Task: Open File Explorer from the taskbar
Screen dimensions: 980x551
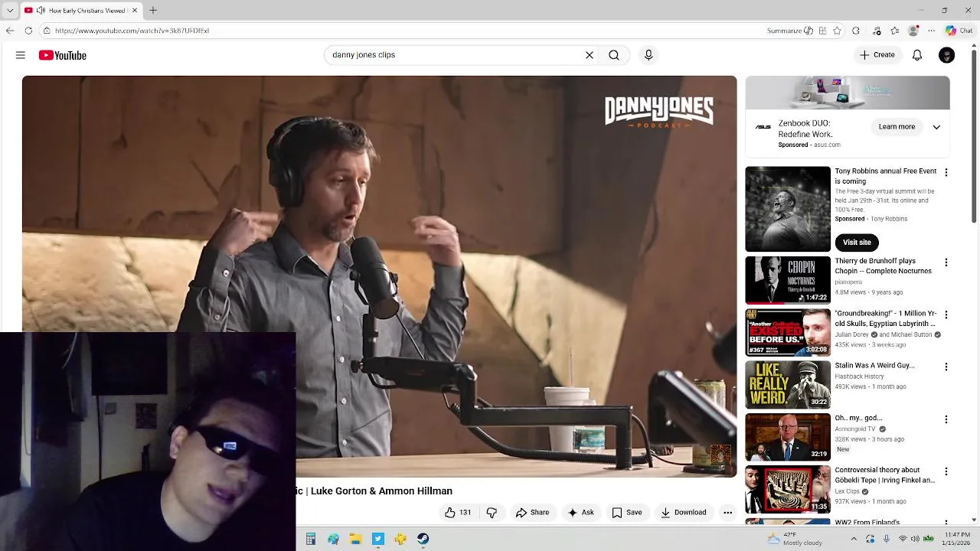Action: [x=355, y=539]
